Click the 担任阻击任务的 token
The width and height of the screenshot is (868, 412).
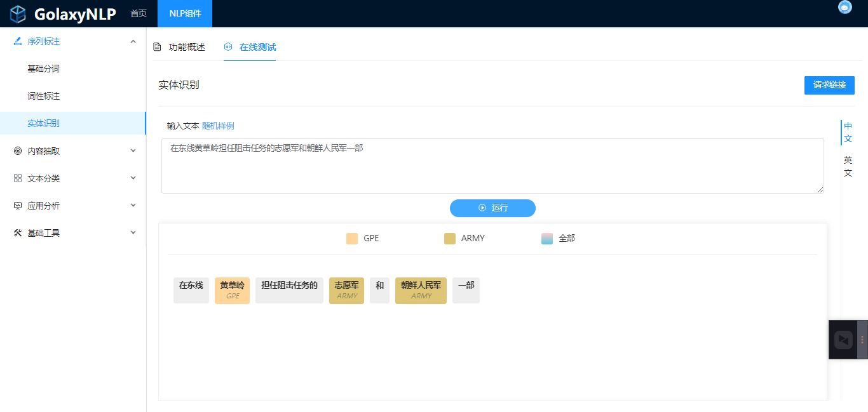coord(289,290)
